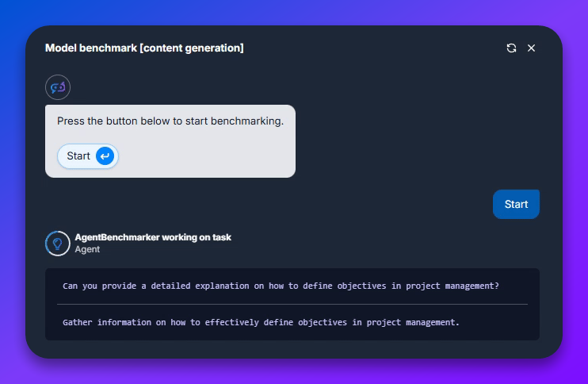Click the 'Can you provide a detailed explanation' line

point(281,286)
